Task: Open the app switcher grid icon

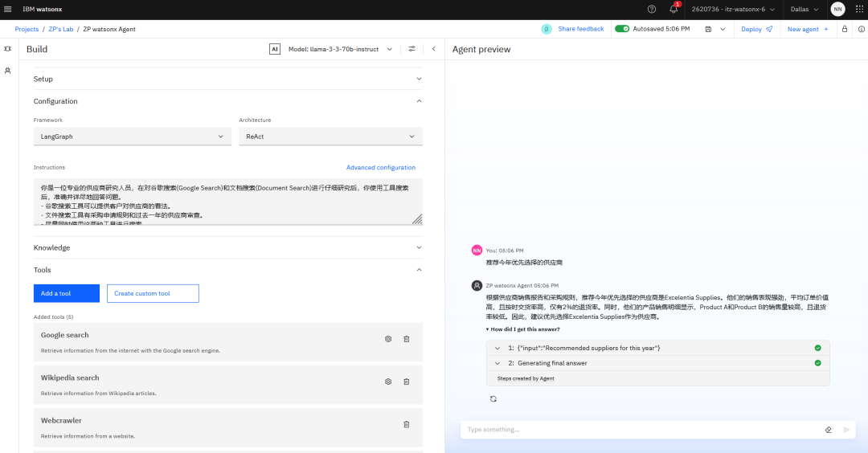Action: [x=859, y=10]
